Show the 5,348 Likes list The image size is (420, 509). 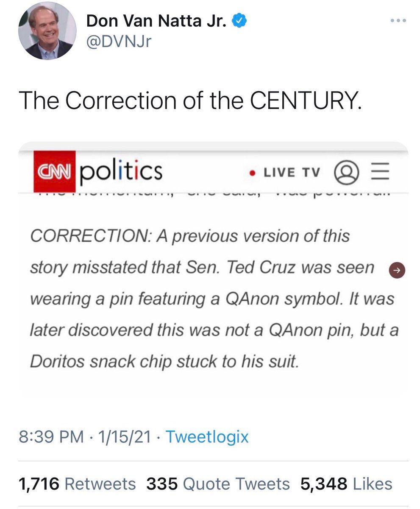pyautogui.click(x=346, y=484)
